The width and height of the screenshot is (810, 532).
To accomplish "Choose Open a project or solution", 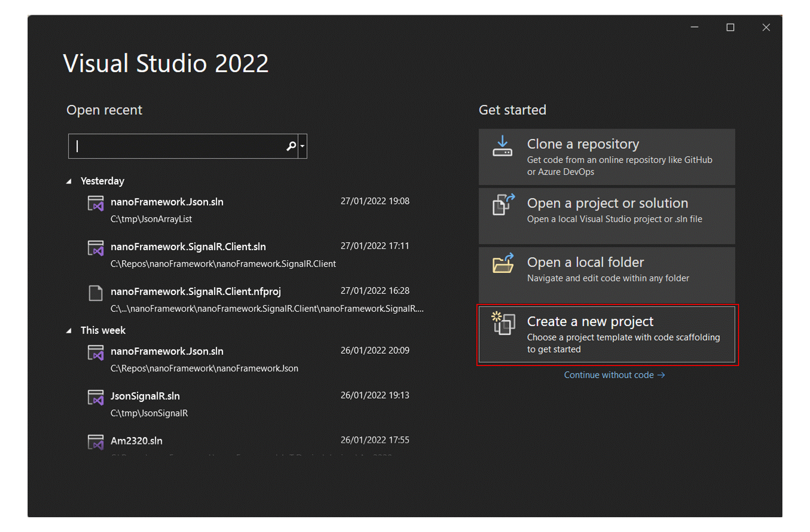I will pyautogui.click(x=607, y=216).
